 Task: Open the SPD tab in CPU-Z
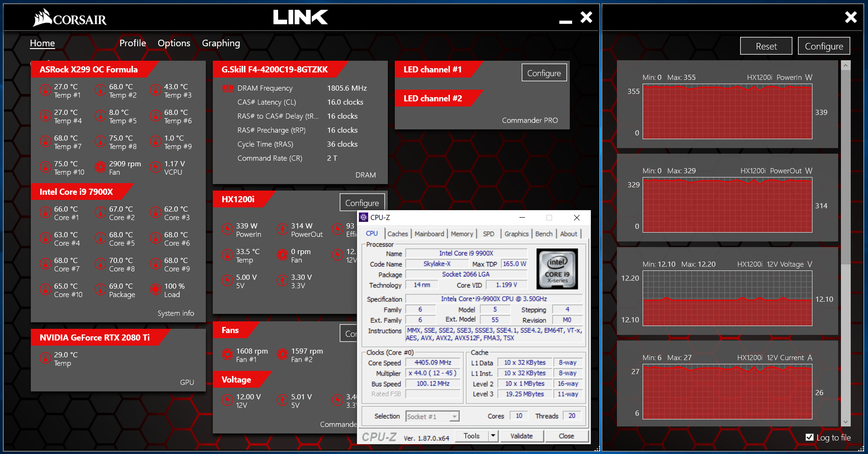(x=489, y=234)
